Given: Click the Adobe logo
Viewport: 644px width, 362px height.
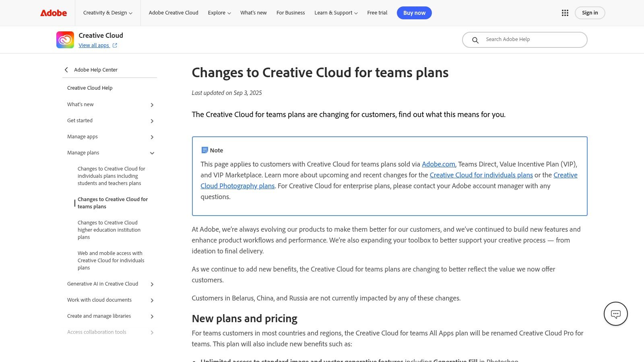Looking at the screenshot, I should tap(54, 13).
